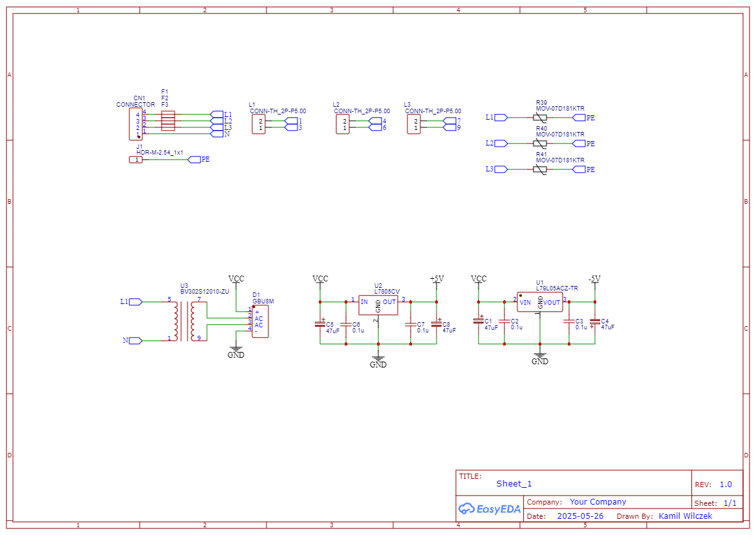Click the L79L05ACZ-TR part name label
756x535 pixels.
pos(557,289)
